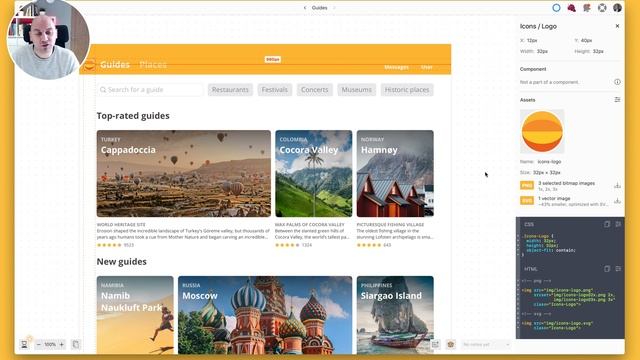
Task: Go to previous screen arrow beside Guides
Action: point(305,8)
